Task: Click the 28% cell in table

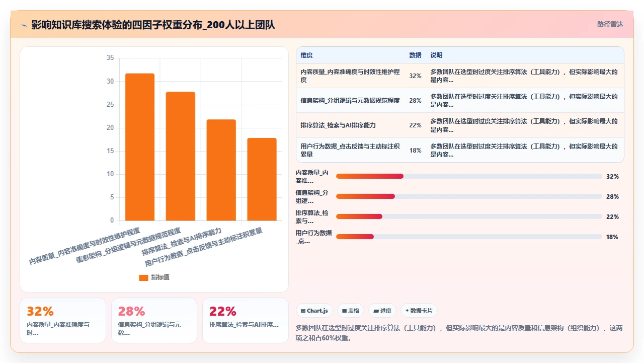Action: point(415,101)
